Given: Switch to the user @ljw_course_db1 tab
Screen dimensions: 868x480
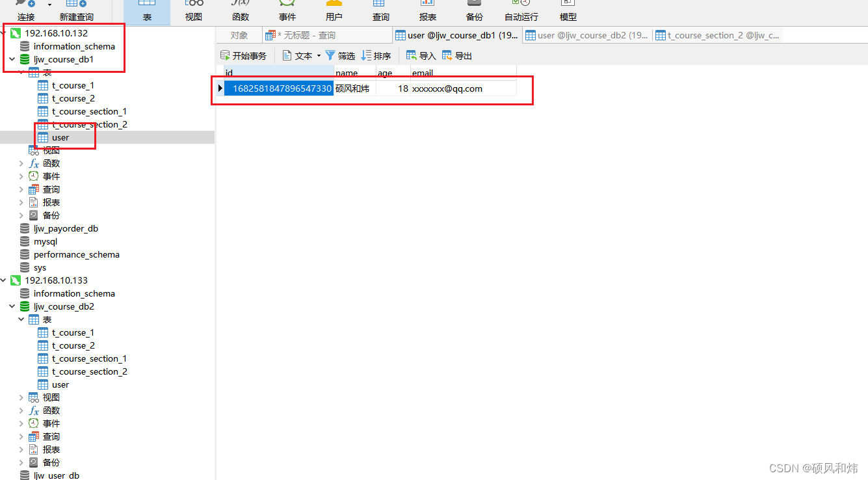Looking at the screenshot, I should click(x=457, y=35).
